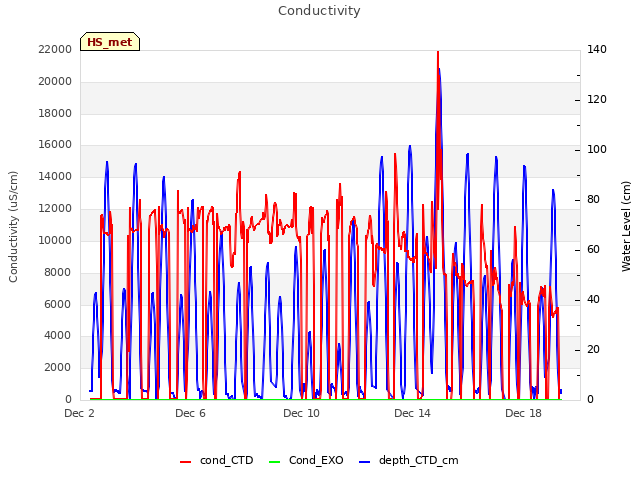Click the 4000 conductivity axis label

[58, 336]
